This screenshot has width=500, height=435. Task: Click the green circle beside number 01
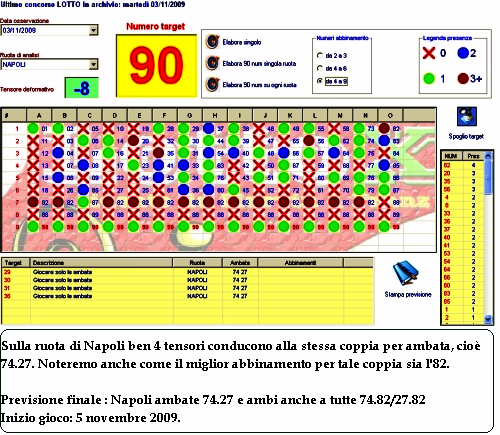pos(33,128)
